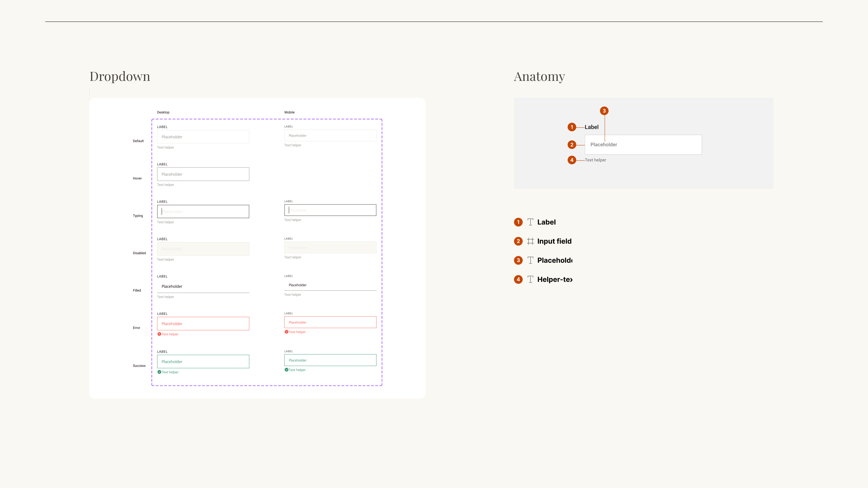Open the desktop Error state dropdown

coord(203,324)
